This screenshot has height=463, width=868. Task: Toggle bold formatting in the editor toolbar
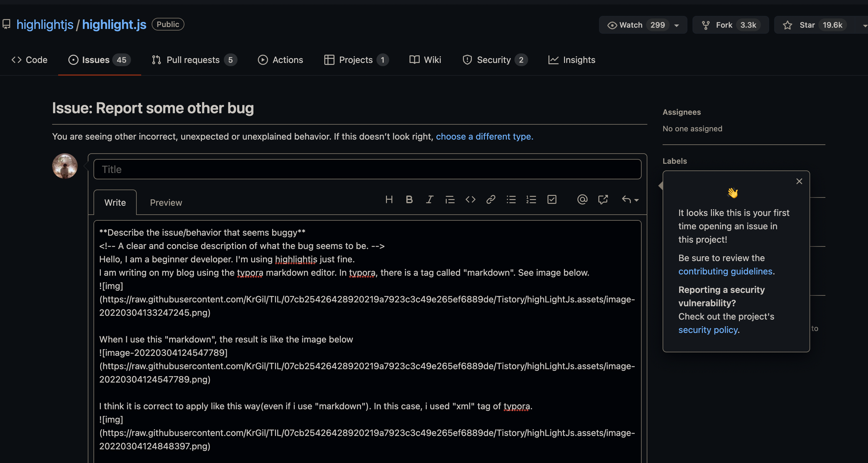coord(409,200)
